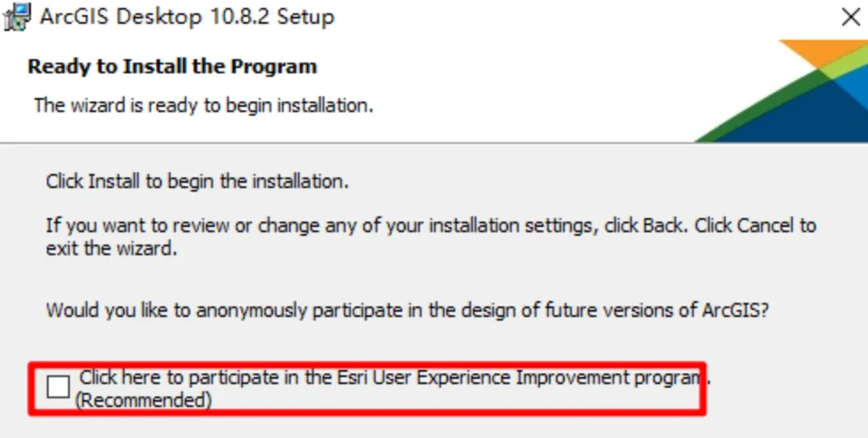Click the 'ArcGIS Desktop 10.8.2 Setup' title text
Image resolution: width=868 pixels, height=438 pixels.
187,17
